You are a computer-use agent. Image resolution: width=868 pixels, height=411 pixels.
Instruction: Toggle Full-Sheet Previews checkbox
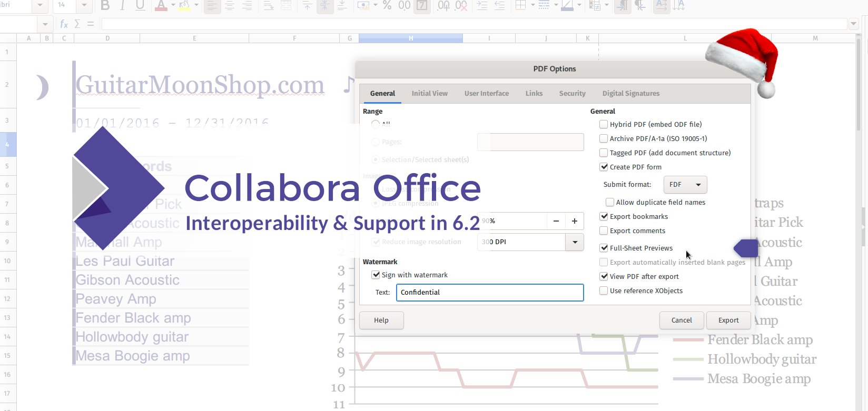pyautogui.click(x=604, y=248)
